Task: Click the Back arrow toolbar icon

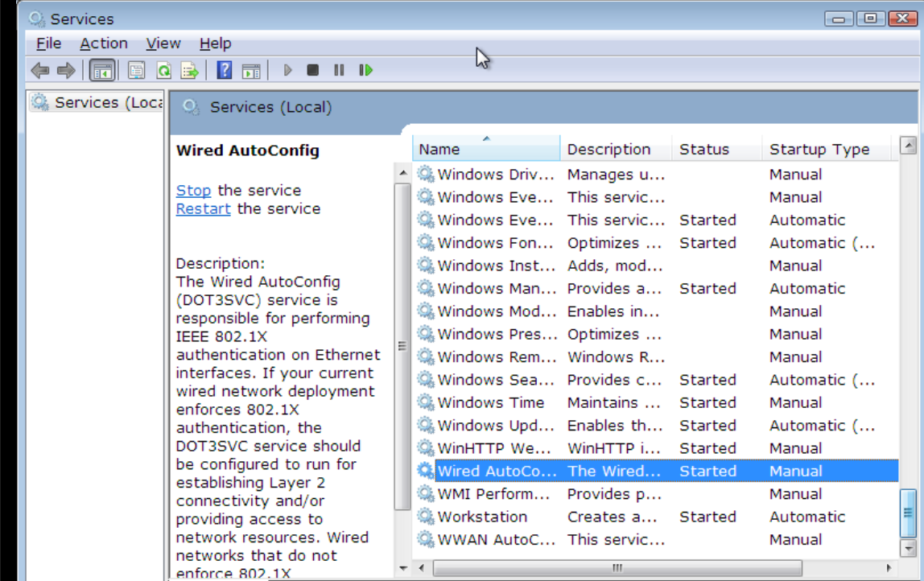Action: click(x=39, y=71)
